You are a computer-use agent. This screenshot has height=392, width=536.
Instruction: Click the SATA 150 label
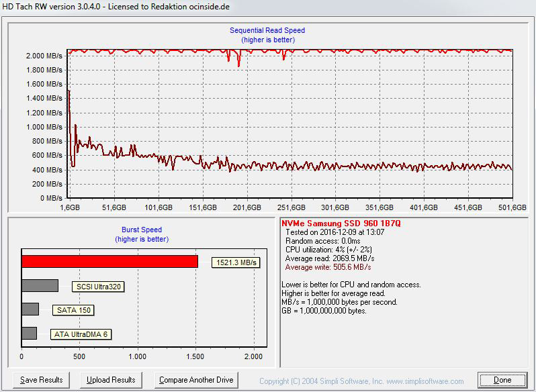pos(73,310)
